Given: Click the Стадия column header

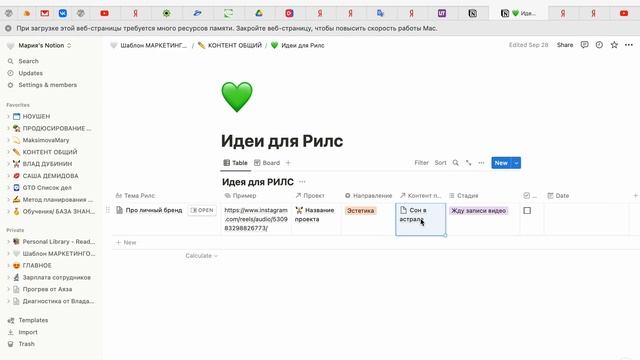Looking at the screenshot, I should [463, 196].
